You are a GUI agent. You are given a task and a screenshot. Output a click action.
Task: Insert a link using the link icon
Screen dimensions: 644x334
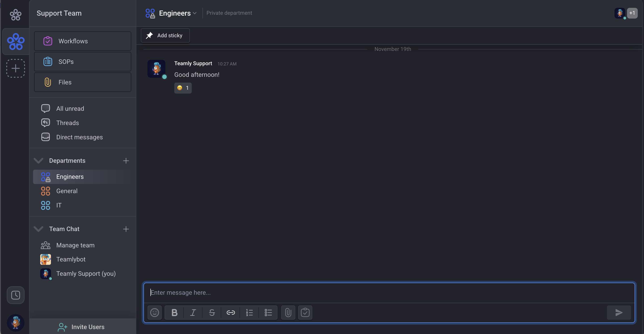[231, 313]
